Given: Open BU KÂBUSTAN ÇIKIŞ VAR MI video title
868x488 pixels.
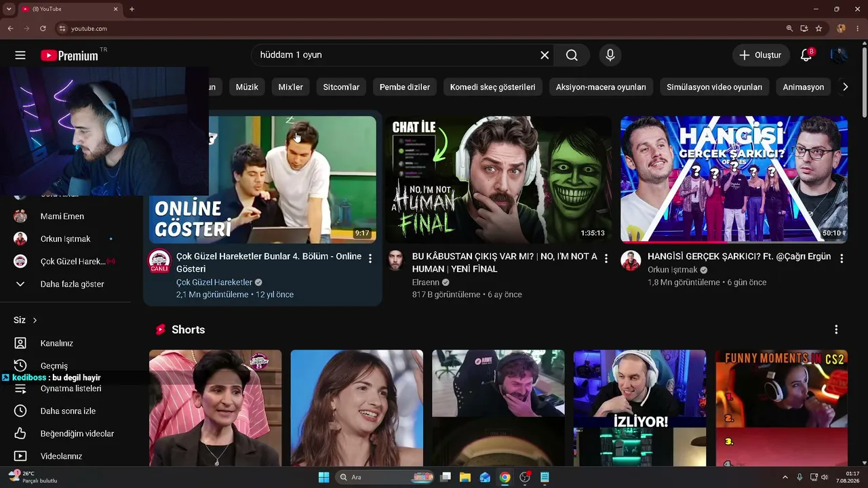Looking at the screenshot, I should click(x=505, y=262).
